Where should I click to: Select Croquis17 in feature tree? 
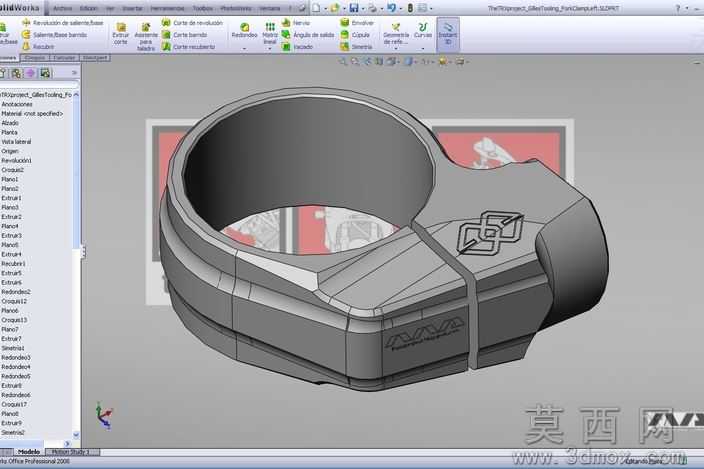coord(14,404)
